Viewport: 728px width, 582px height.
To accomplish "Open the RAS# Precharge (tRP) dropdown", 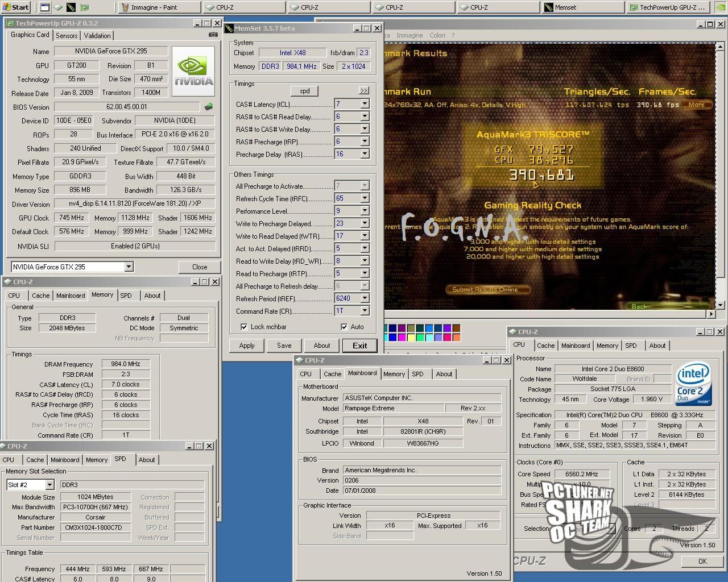I will tap(365, 142).
